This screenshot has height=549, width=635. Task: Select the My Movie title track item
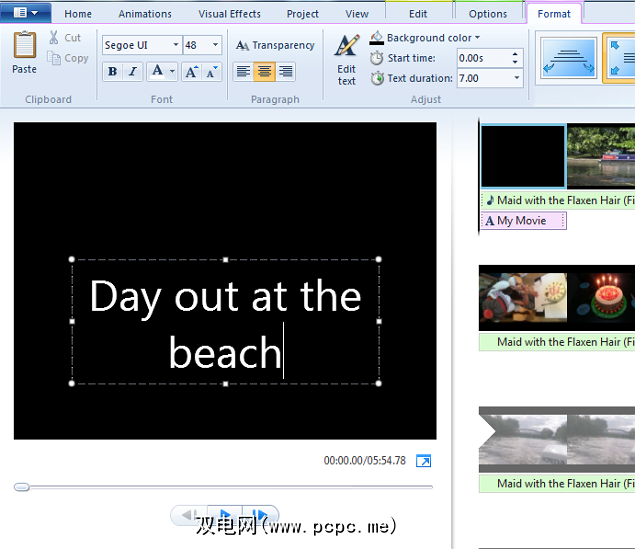[x=523, y=221]
